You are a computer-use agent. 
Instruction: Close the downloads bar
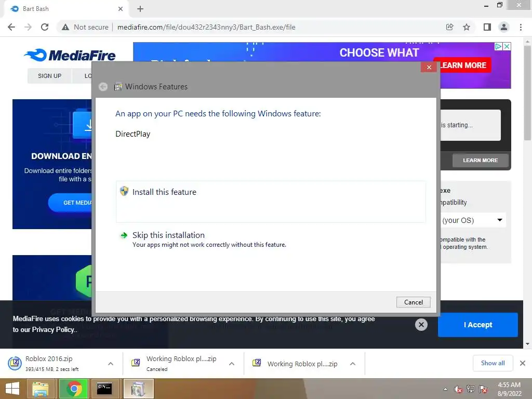pyautogui.click(x=523, y=363)
